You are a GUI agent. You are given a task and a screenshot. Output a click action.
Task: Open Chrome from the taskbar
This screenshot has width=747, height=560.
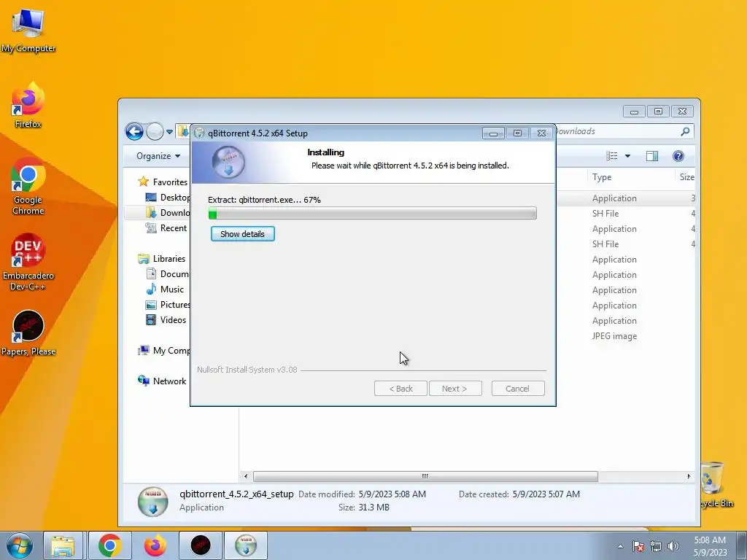[109, 545]
